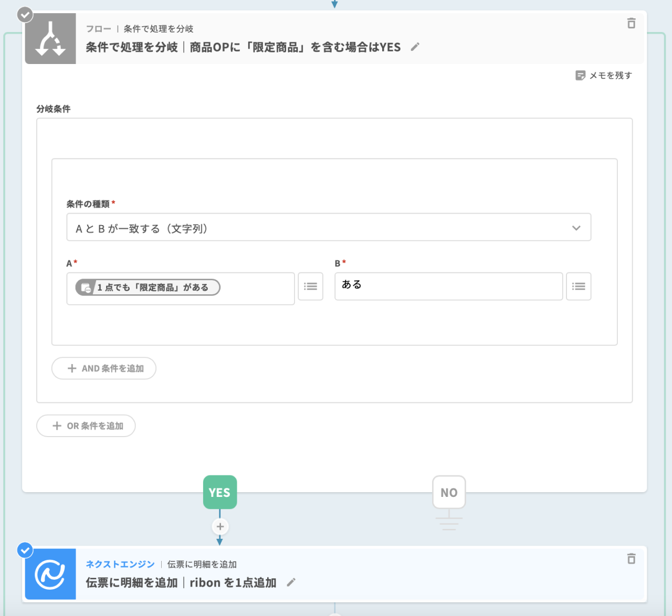Delete the 伝票に明細を追加 step via trash icon
Viewport: 672px width, 616px height.
coord(631,559)
